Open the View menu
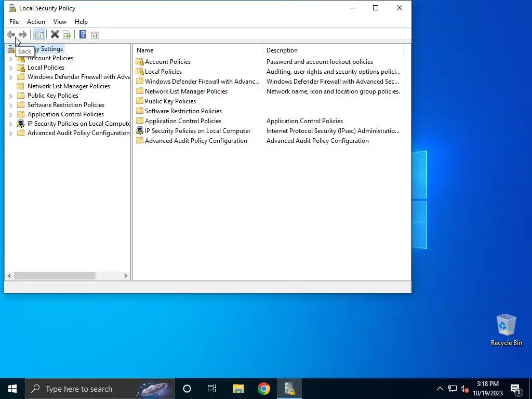This screenshot has height=399, width=532. [x=60, y=22]
